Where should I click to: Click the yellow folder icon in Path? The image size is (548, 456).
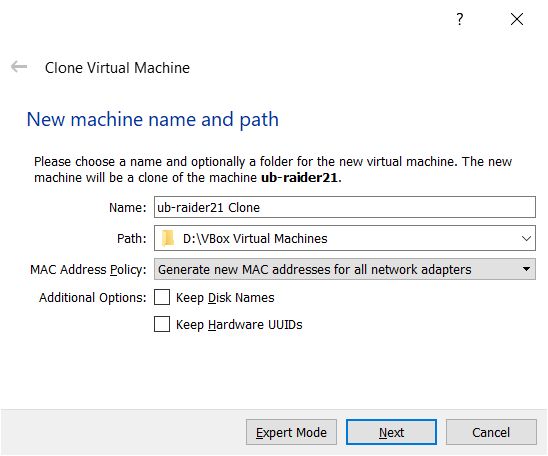168,238
